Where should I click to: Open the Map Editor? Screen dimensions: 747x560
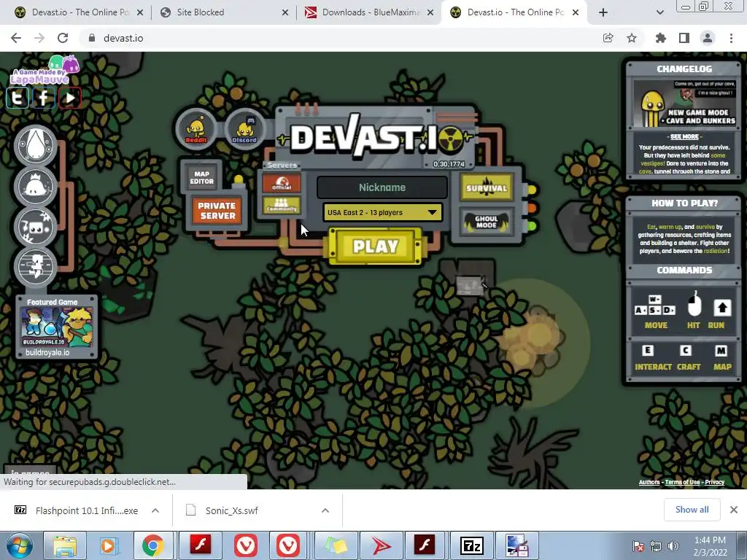201,178
